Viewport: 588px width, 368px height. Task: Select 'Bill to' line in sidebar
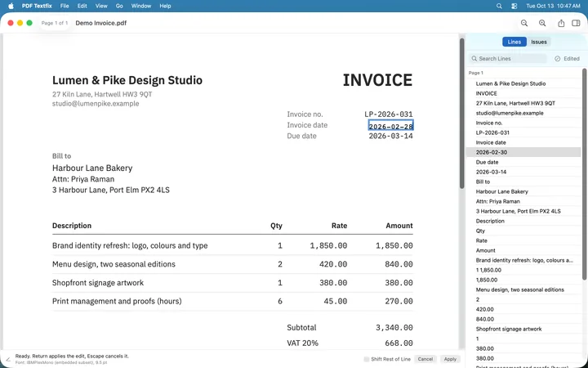[523, 182]
